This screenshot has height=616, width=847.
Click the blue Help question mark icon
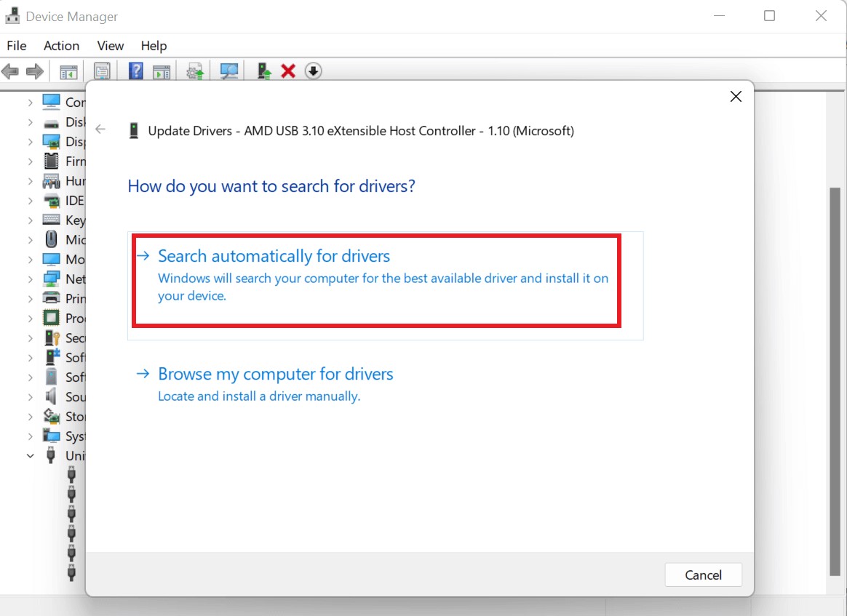point(136,71)
